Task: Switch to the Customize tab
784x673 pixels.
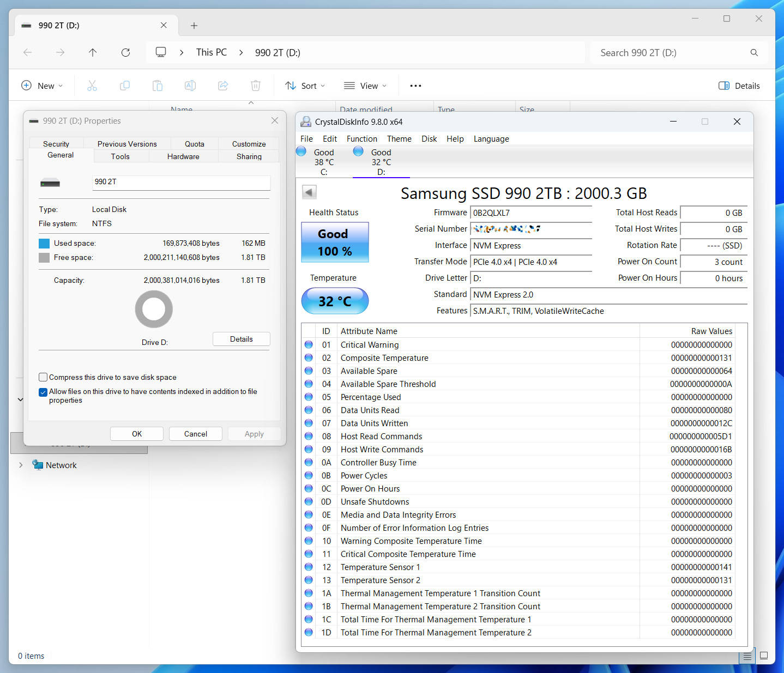Action: pyautogui.click(x=249, y=144)
